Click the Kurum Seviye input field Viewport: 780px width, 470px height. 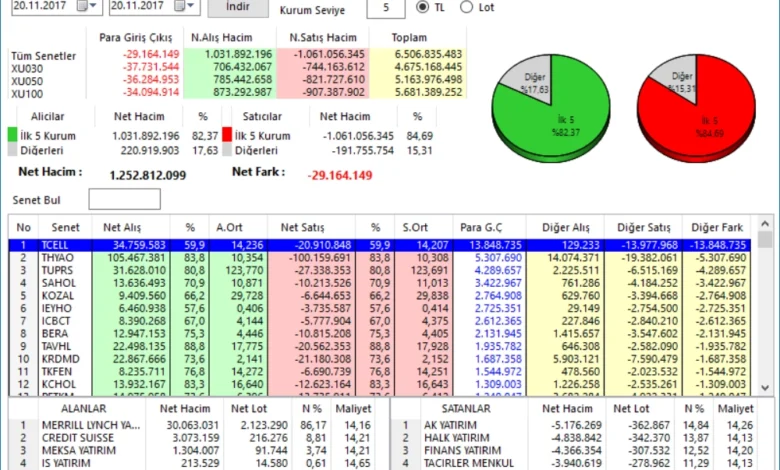[386, 8]
